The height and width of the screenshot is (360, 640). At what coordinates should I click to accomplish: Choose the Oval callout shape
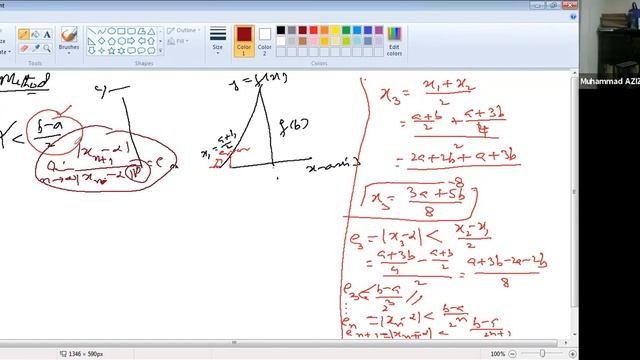click(x=141, y=51)
